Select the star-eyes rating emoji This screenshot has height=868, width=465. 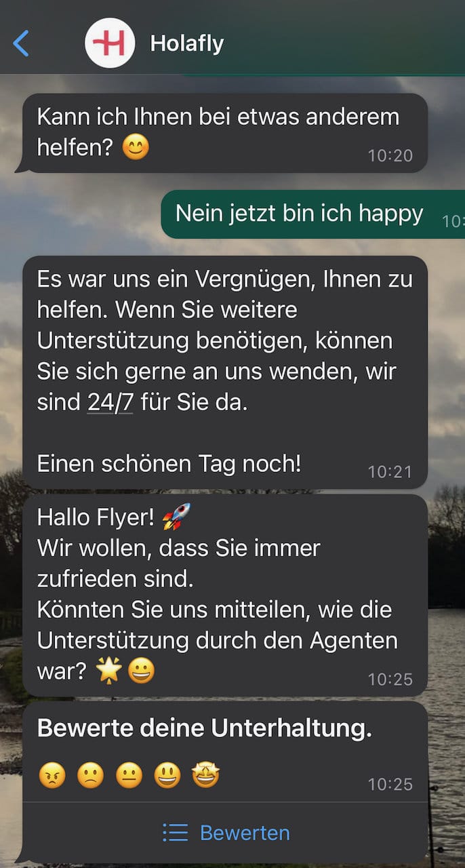coord(205,775)
